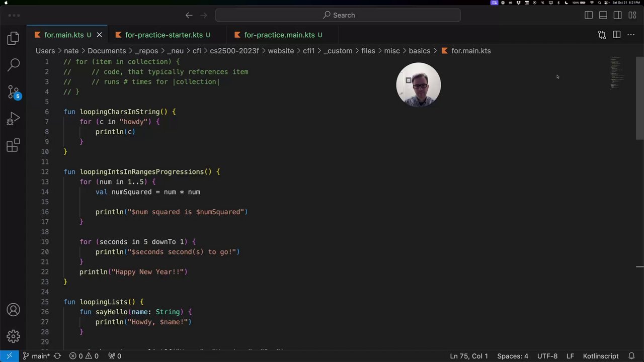Click the date and time in macOS menu bar
This screenshot has height=362, width=644.
626,3
